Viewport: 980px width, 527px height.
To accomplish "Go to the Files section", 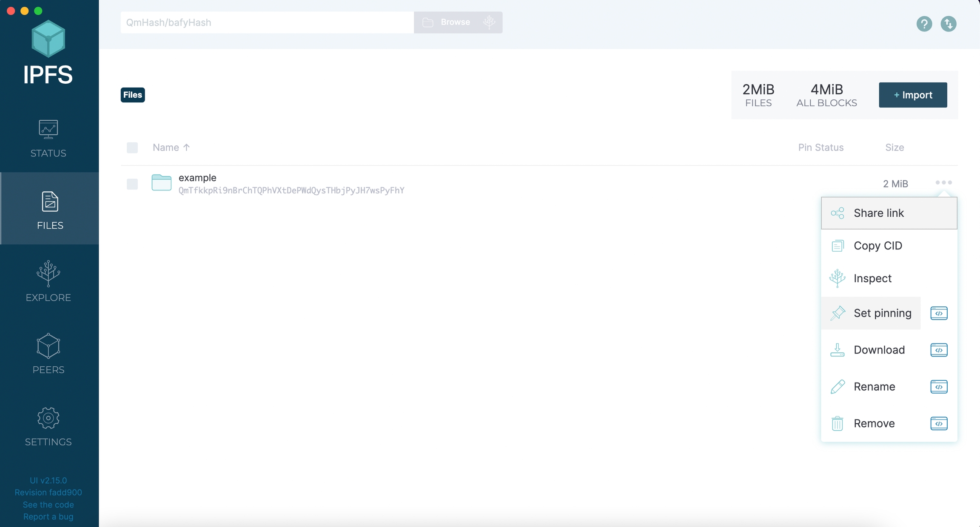I will pos(49,208).
